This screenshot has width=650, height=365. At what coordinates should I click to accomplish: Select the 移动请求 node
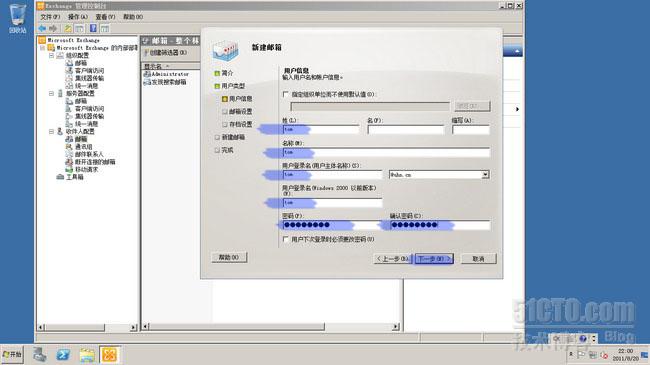[86, 169]
